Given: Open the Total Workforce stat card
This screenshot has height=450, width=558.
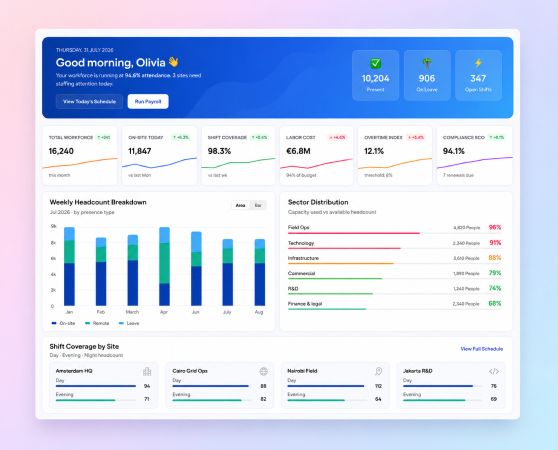Looking at the screenshot, I should coord(80,155).
